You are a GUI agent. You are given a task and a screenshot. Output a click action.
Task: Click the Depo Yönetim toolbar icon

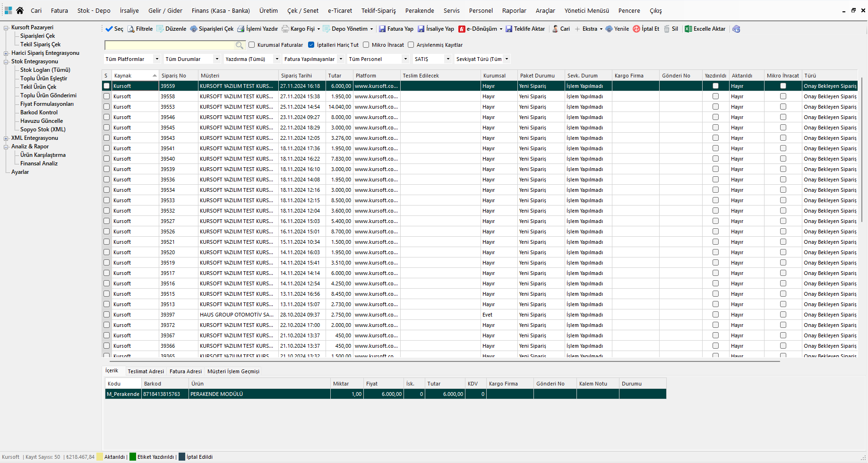327,29
